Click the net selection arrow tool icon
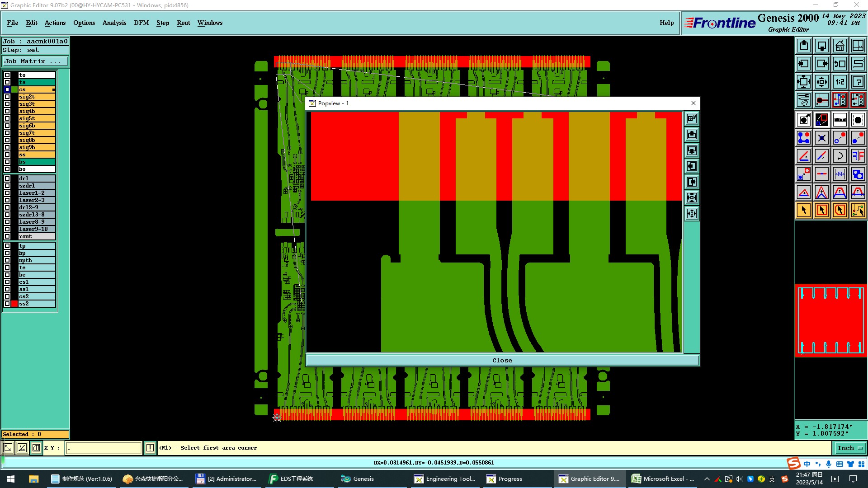868x488 pixels. tap(858, 210)
